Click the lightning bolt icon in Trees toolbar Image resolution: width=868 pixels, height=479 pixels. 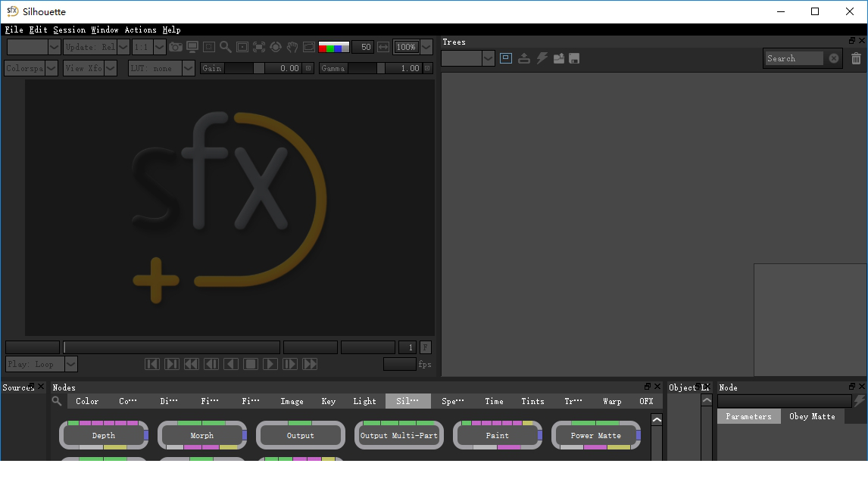click(x=542, y=58)
